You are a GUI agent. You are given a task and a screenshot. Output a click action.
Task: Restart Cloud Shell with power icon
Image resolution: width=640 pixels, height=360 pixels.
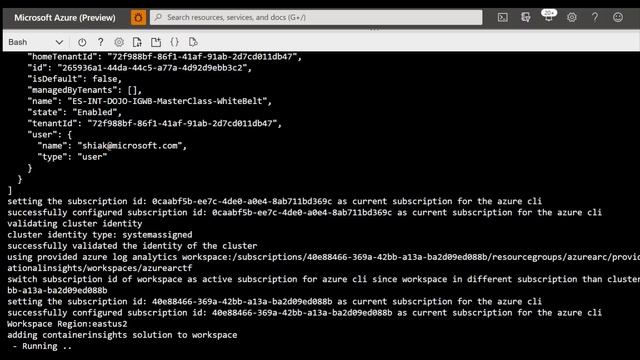click(82, 42)
